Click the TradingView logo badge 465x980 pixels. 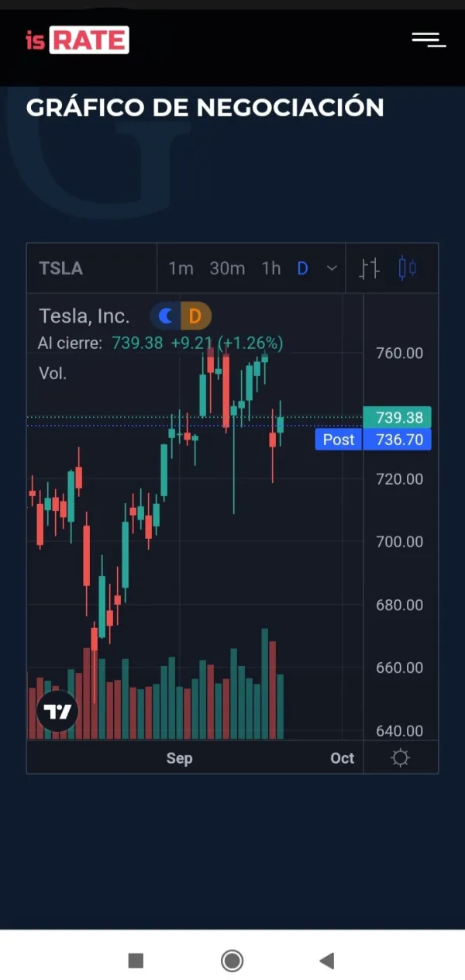point(57,712)
